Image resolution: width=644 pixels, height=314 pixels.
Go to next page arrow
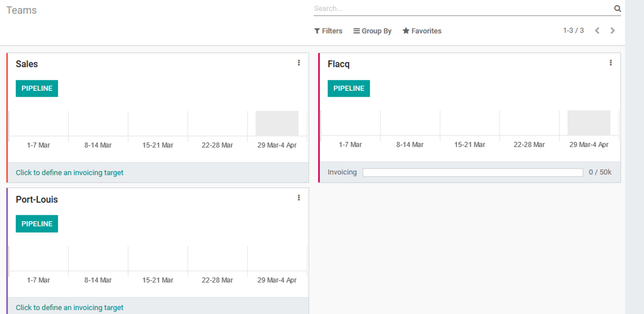[613, 31]
